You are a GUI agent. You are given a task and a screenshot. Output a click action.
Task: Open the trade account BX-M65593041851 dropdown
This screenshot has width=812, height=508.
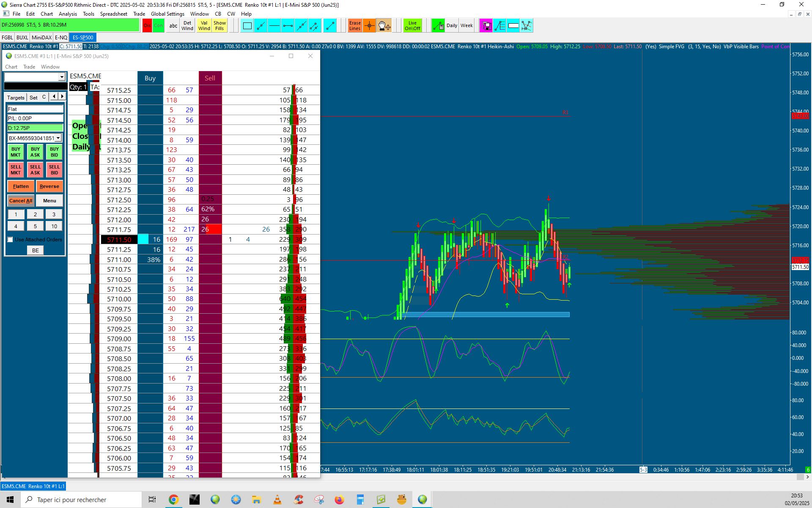coord(58,138)
